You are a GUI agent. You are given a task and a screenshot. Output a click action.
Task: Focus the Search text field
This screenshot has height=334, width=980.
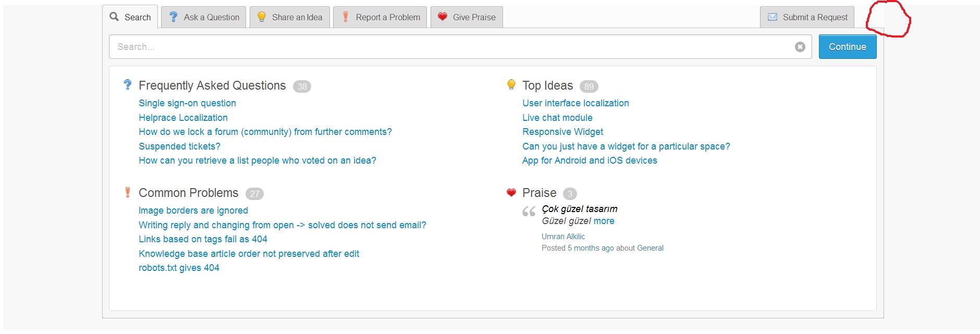pos(448,47)
